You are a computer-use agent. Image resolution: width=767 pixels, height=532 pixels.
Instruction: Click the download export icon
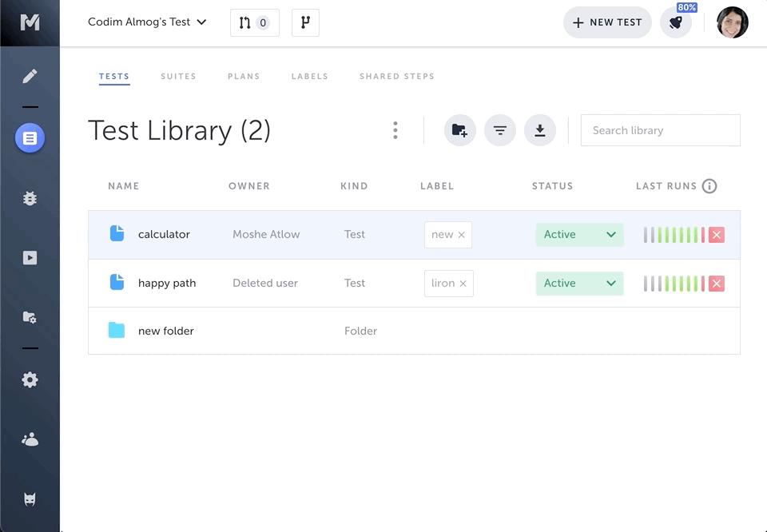[540, 130]
